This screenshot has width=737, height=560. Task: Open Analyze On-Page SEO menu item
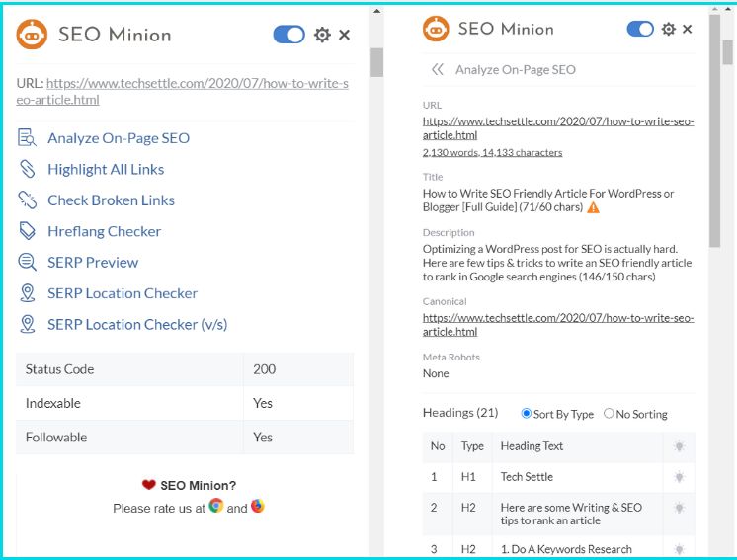tap(119, 138)
